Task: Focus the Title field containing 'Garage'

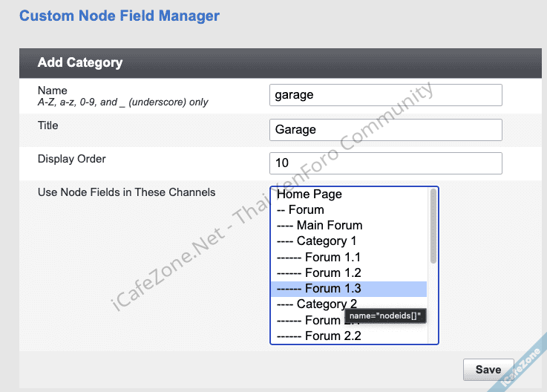Action: click(x=385, y=130)
